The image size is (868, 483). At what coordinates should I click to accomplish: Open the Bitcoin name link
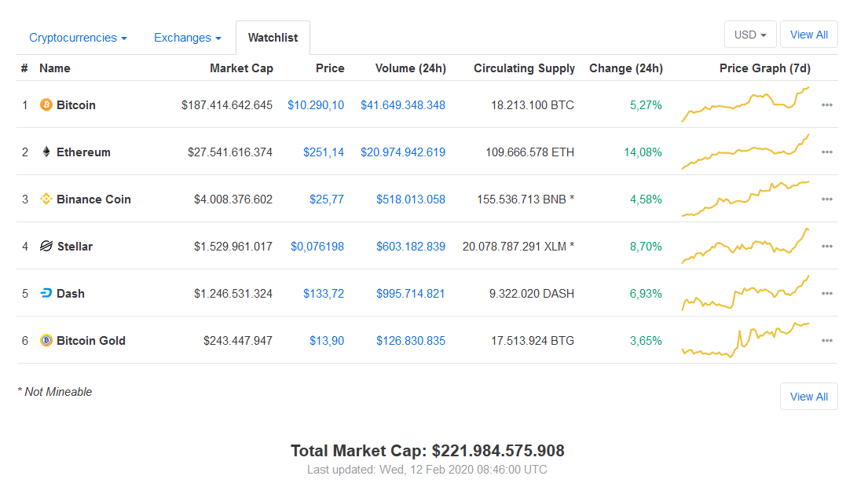pos(76,105)
